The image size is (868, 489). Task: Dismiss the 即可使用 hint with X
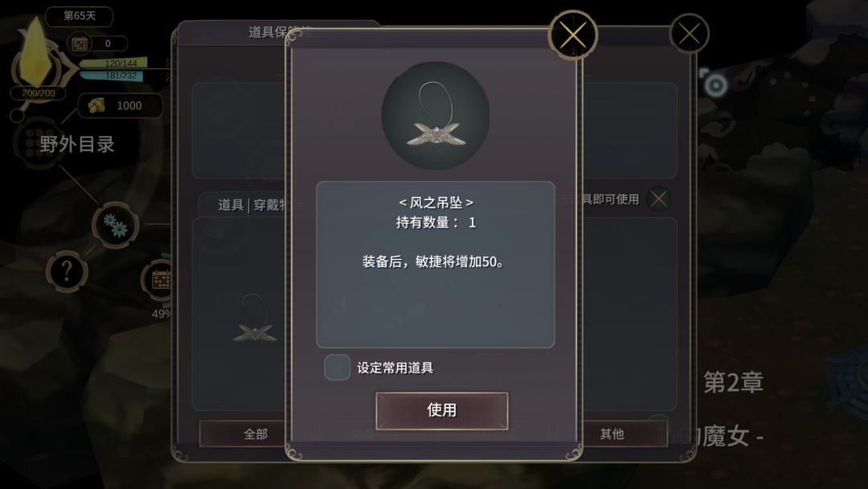[x=659, y=199]
